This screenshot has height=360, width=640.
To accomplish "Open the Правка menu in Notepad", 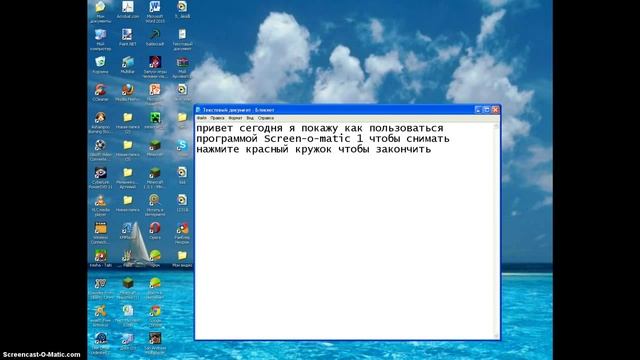I will click(x=217, y=118).
